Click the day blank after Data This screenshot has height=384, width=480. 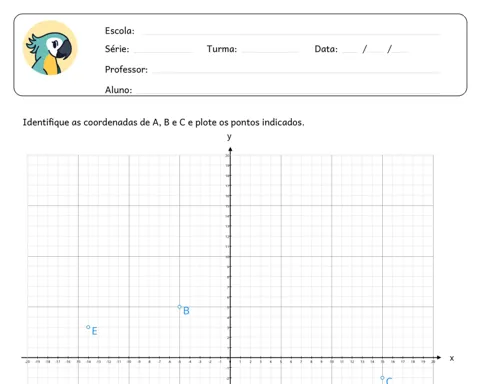(x=350, y=52)
